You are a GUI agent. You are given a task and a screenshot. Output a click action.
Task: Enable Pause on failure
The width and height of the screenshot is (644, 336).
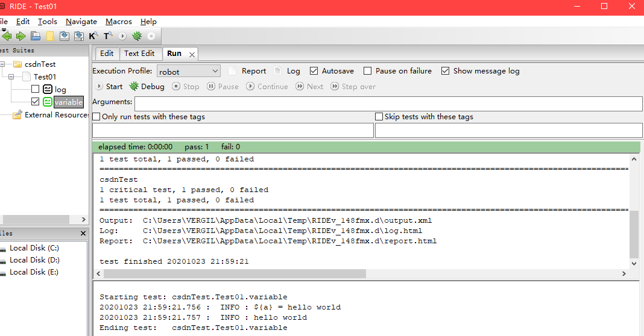(x=368, y=71)
